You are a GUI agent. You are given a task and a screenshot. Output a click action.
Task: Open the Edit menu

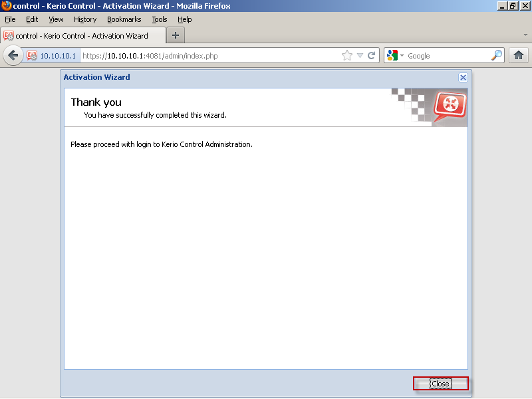(x=32, y=19)
